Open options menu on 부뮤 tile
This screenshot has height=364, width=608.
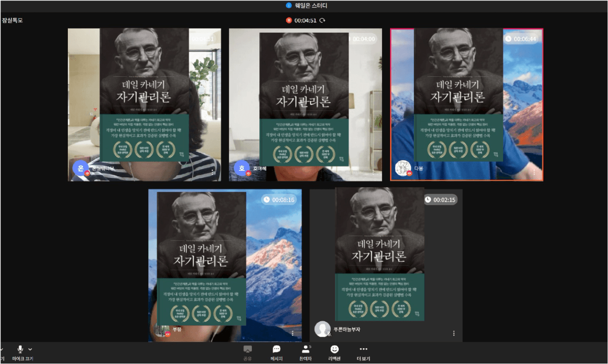click(293, 333)
